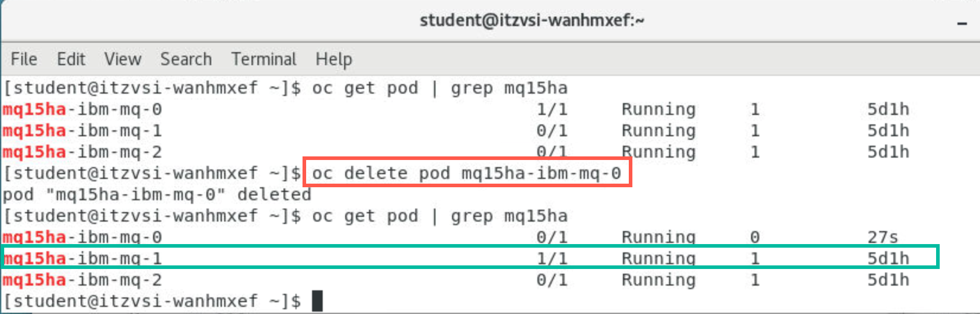Open the View menu

coord(123,59)
